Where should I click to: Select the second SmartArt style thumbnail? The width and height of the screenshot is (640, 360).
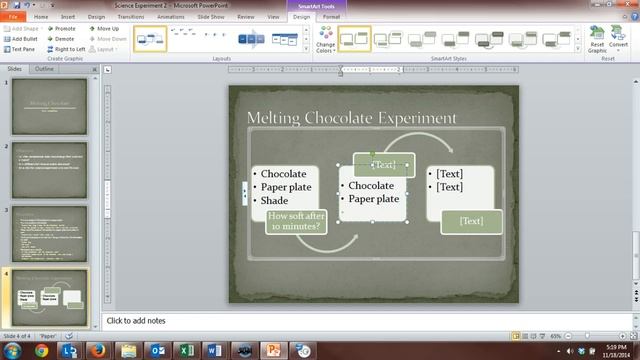388,39
